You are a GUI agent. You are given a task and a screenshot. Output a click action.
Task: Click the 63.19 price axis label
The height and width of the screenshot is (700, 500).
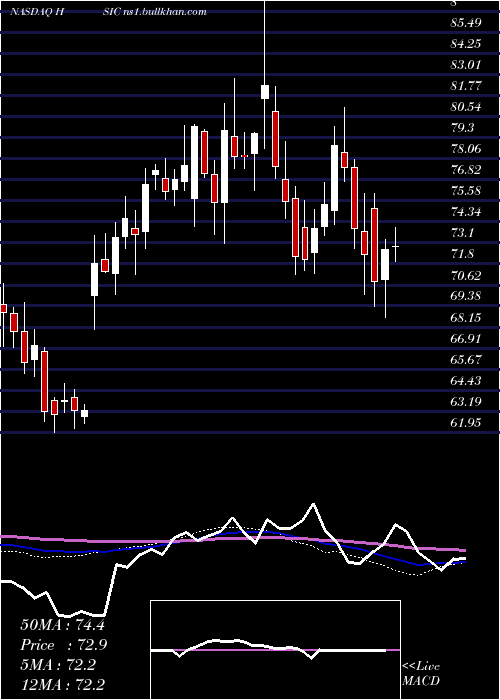click(466, 401)
